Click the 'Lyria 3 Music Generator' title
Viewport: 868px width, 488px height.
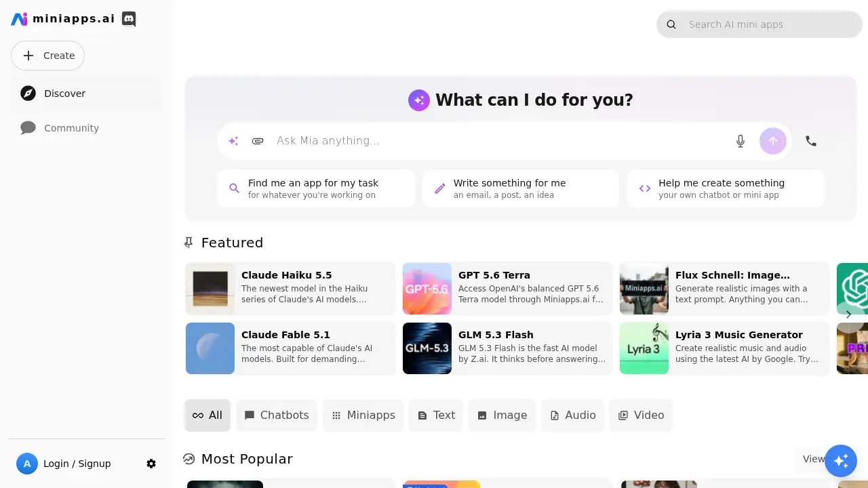pos(739,335)
